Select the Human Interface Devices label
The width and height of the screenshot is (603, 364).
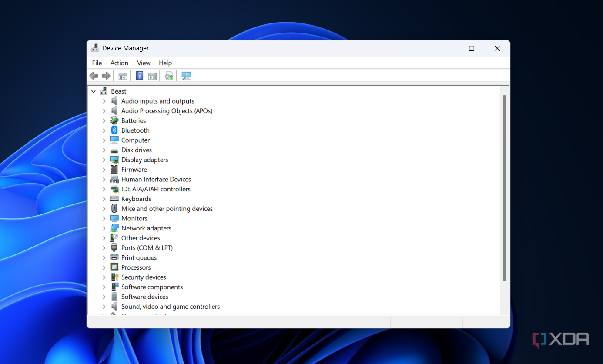(156, 179)
